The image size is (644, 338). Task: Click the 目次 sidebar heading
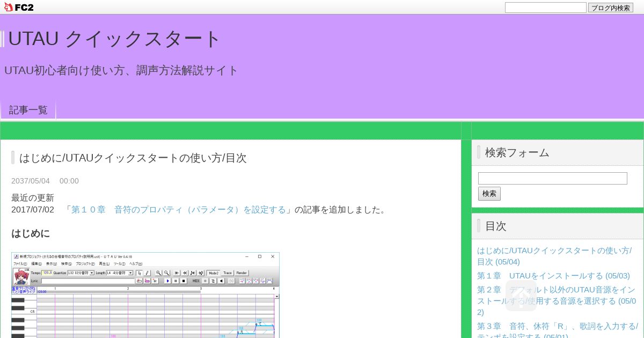pos(496,226)
